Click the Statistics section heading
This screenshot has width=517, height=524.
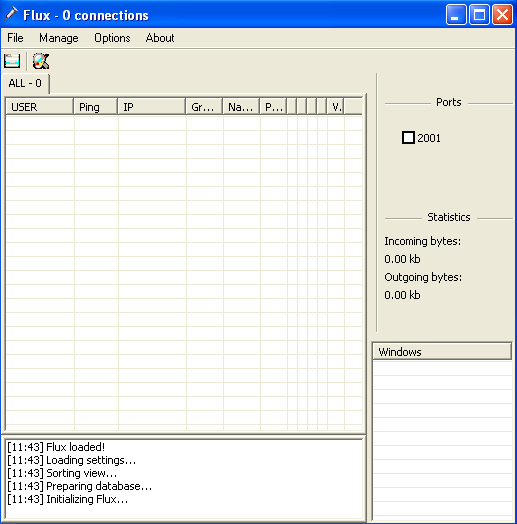click(x=448, y=217)
